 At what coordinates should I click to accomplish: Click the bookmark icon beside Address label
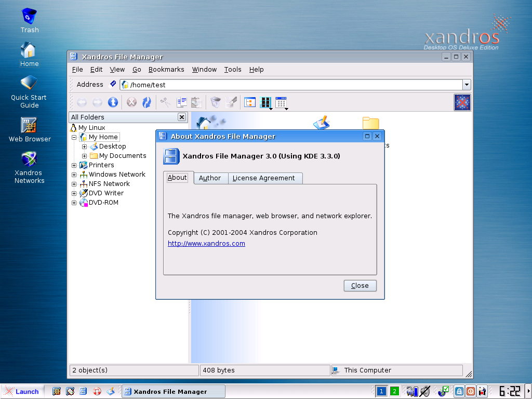tap(113, 84)
